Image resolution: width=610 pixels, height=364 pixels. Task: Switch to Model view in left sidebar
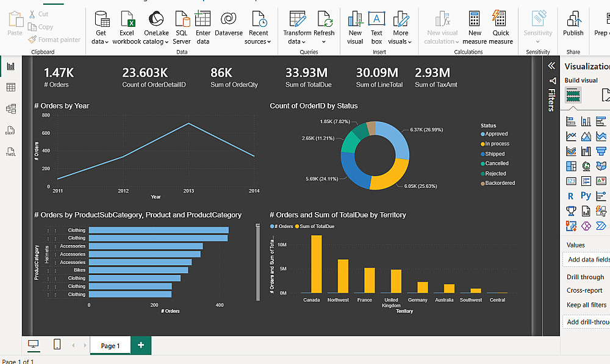click(10, 109)
